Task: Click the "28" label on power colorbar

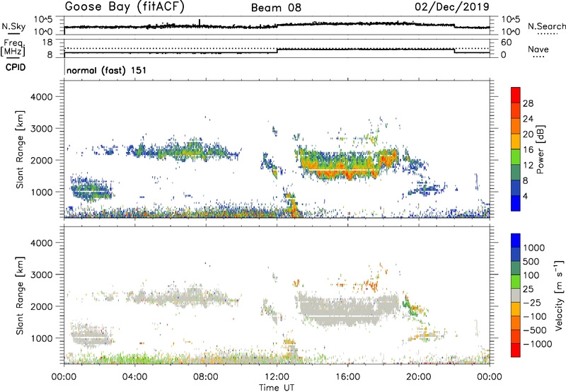Action: (x=528, y=103)
